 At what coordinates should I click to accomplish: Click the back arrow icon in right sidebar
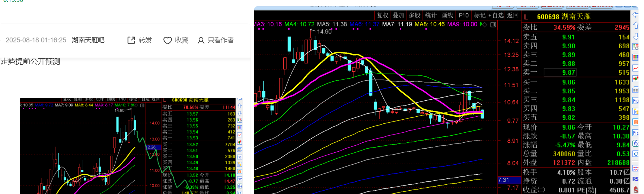click(635, 15)
